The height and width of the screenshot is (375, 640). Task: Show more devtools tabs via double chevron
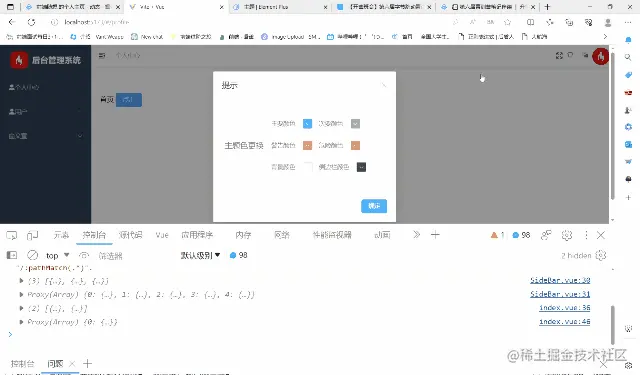(416, 235)
